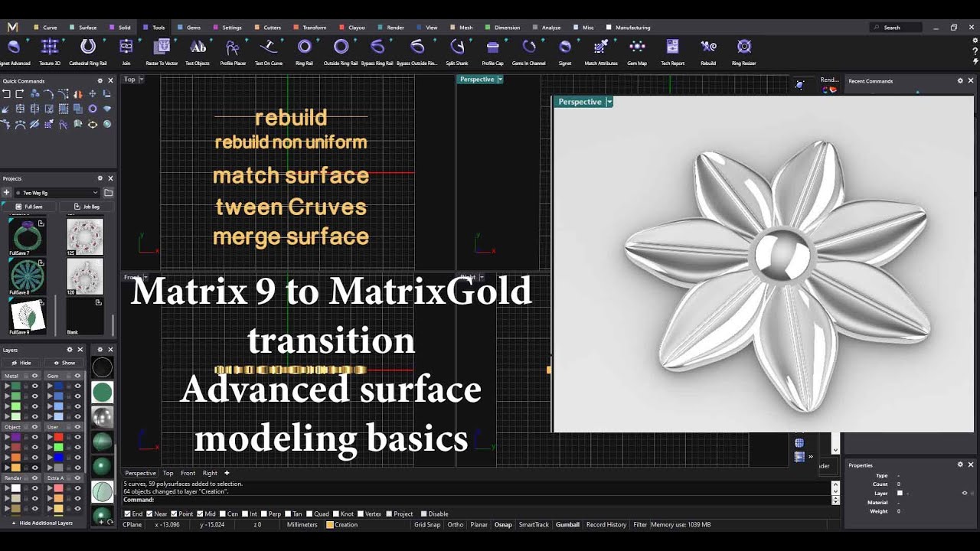Click the Rebuild tool icon
The width and height of the screenshot is (980, 551).
coord(708,47)
